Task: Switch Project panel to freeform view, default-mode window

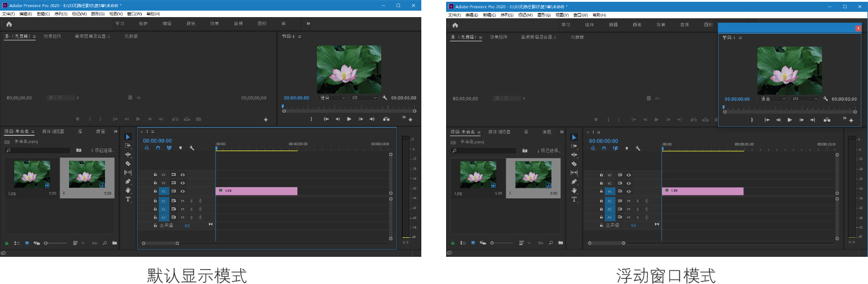Action: (37, 243)
